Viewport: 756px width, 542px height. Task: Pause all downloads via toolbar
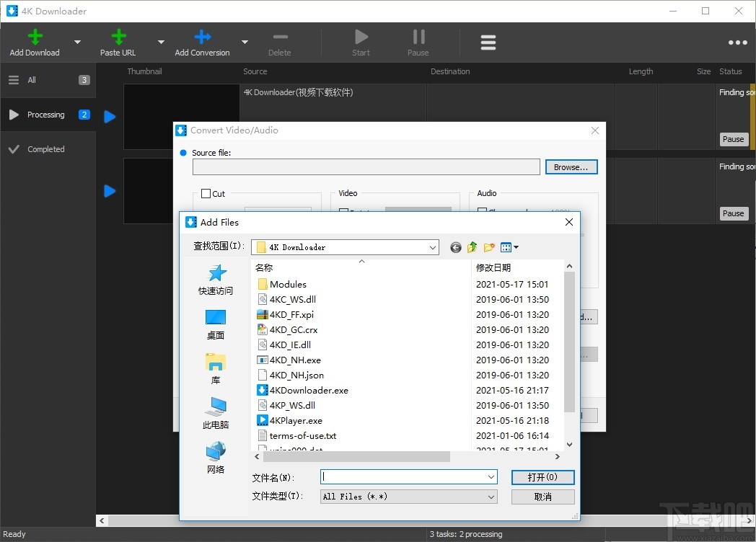coord(418,38)
